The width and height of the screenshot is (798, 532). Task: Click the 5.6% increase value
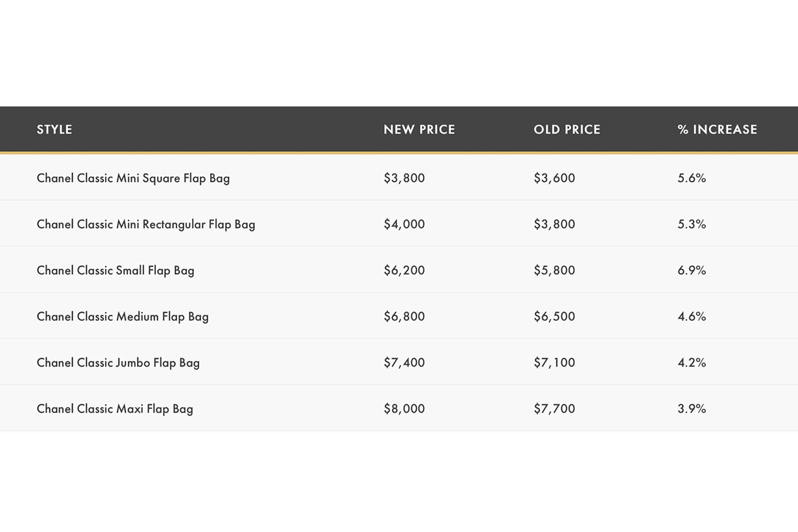(692, 178)
